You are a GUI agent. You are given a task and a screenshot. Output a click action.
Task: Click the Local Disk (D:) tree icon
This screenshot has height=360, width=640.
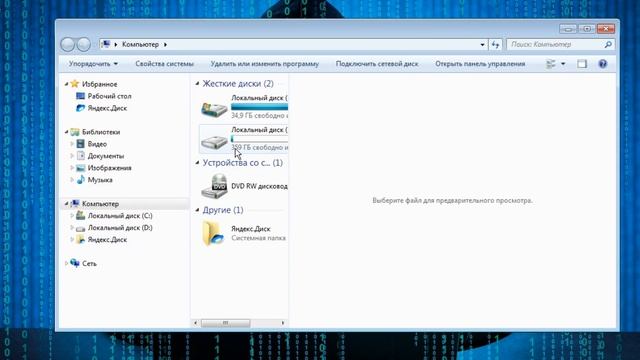(x=80, y=228)
